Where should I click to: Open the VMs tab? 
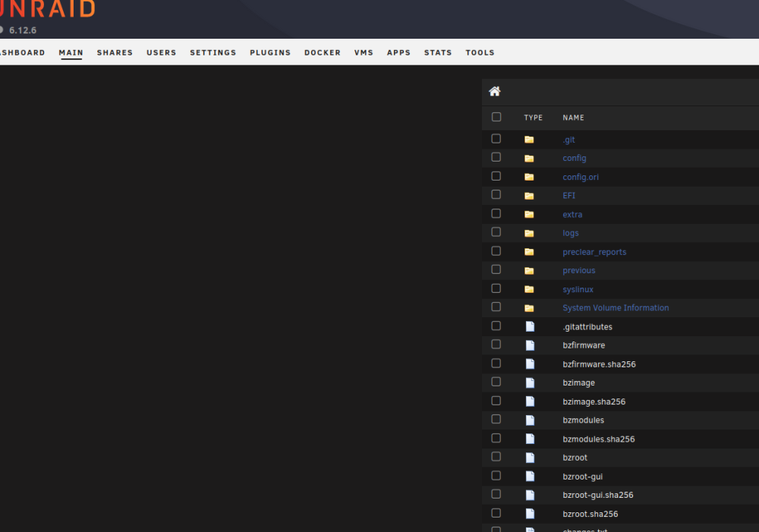click(364, 52)
